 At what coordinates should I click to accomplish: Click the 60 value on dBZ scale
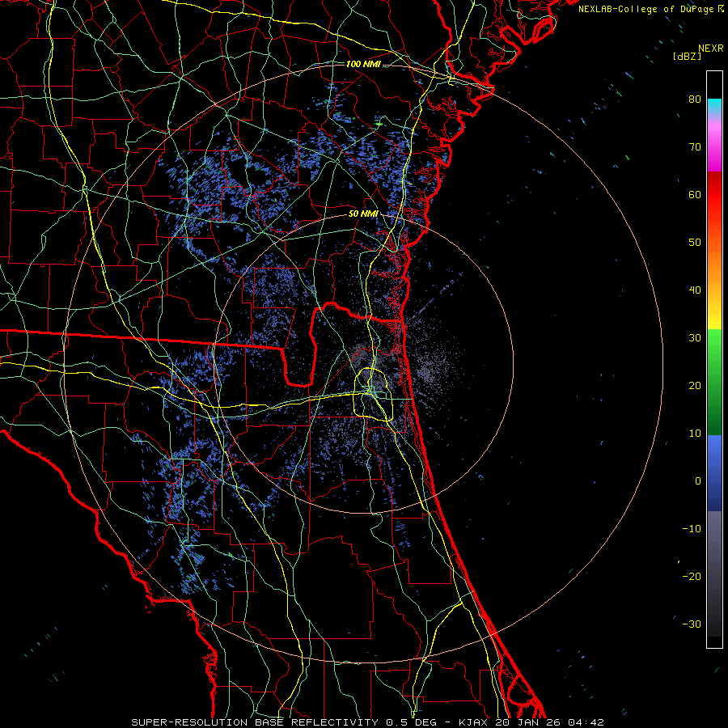(x=695, y=194)
